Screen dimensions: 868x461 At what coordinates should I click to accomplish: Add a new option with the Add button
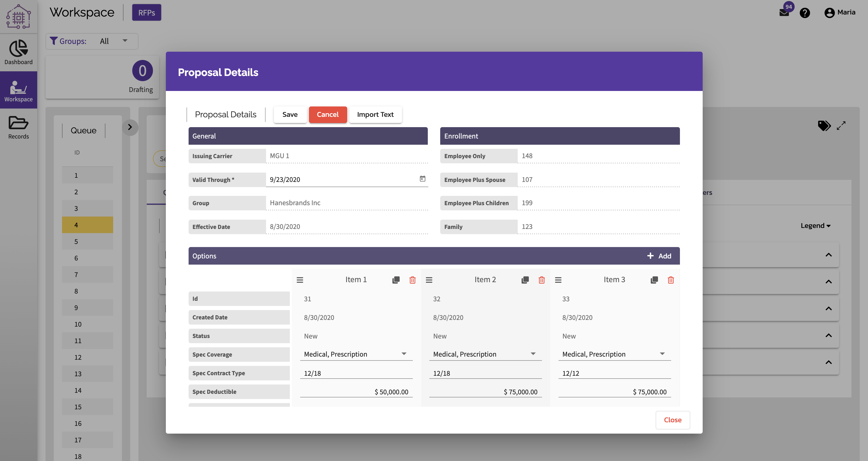(x=659, y=256)
